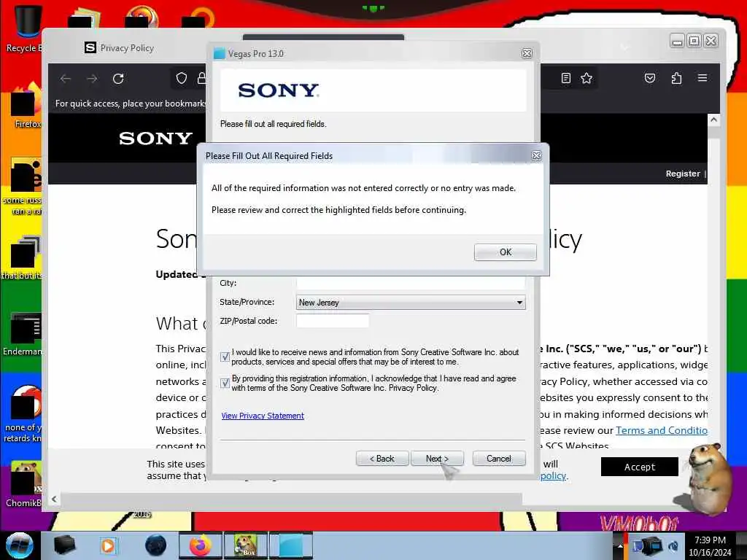Click the policy link in cookie banner
This screenshot has width=747, height=560.
click(553, 475)
